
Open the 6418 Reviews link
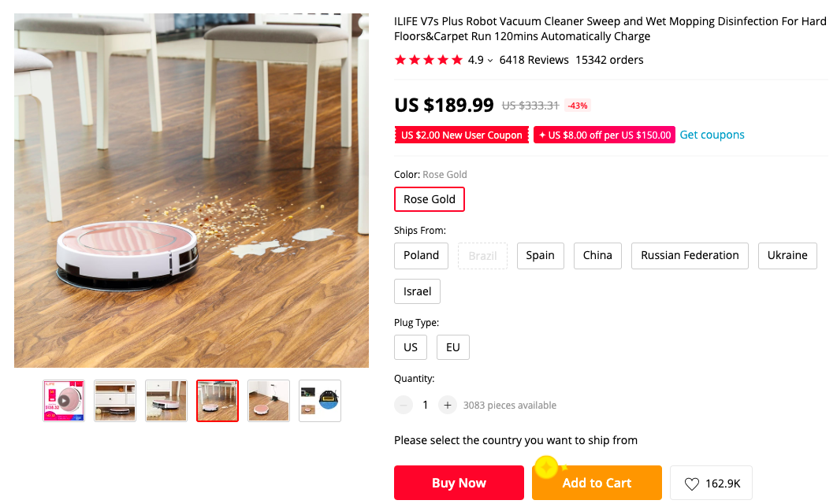point(534,60)
